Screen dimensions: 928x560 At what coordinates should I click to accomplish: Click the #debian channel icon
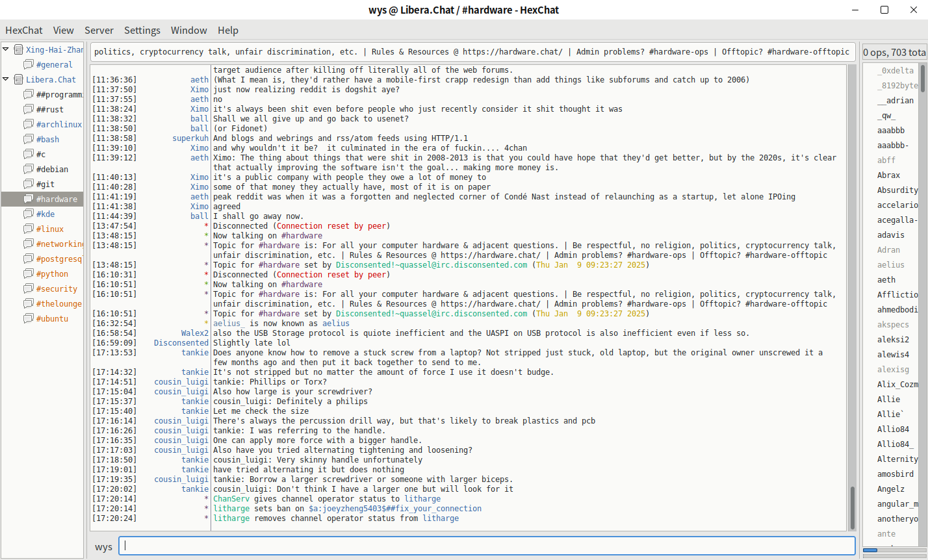coord(29,169)
